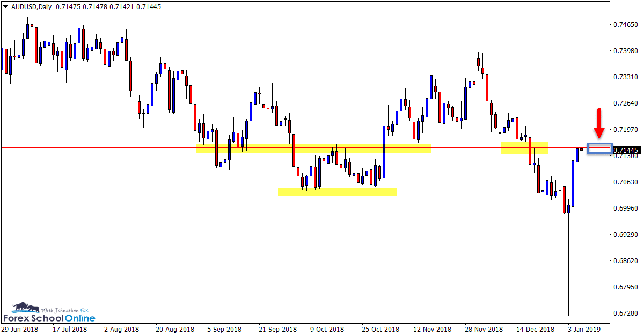Select the long yellow zone on middle line

tap(313, 148)
